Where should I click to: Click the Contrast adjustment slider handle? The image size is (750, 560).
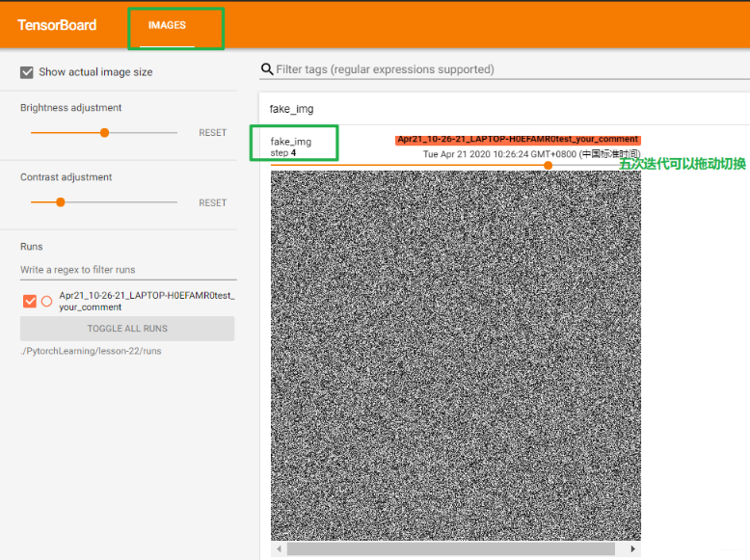click(61, 202)
